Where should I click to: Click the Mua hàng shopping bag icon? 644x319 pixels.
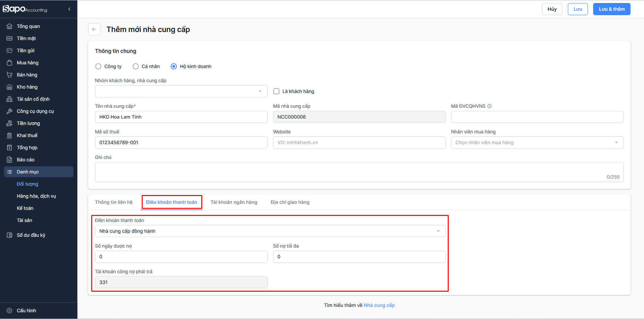tap(9, 63)
